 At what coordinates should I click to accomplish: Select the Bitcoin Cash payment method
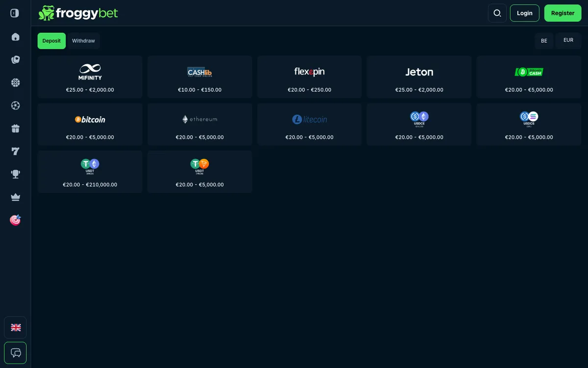[x=529, y=77]
